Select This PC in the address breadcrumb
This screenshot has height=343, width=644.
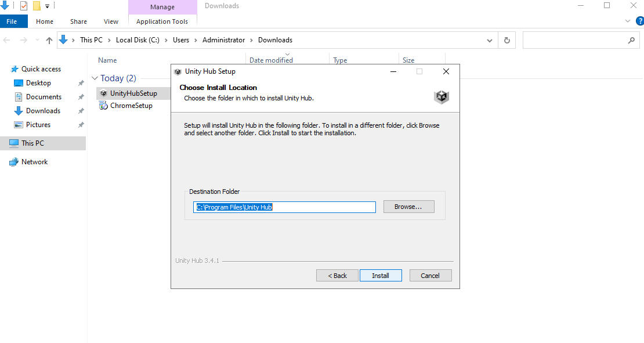91,40
